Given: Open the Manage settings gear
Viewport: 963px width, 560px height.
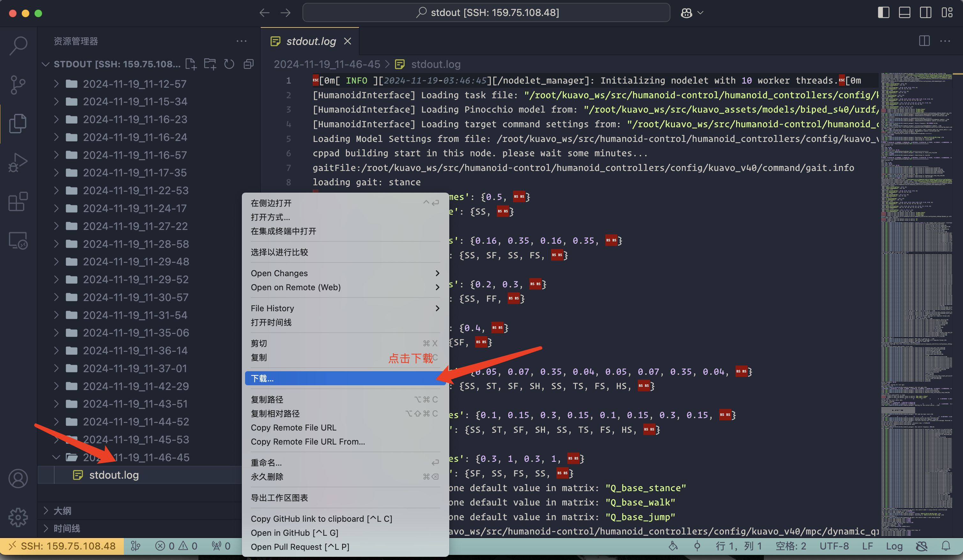Looking at the screenshot, I should point(18,517).
